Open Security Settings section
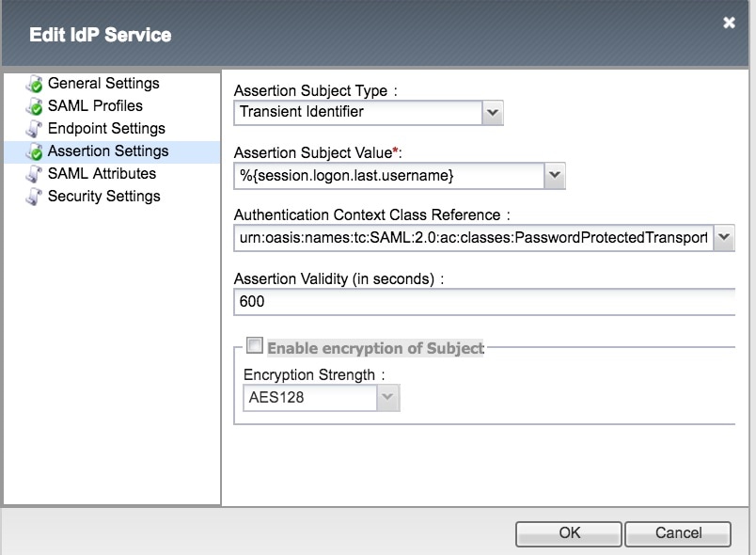This screenshot has height=555, width=756. (103, 197)
